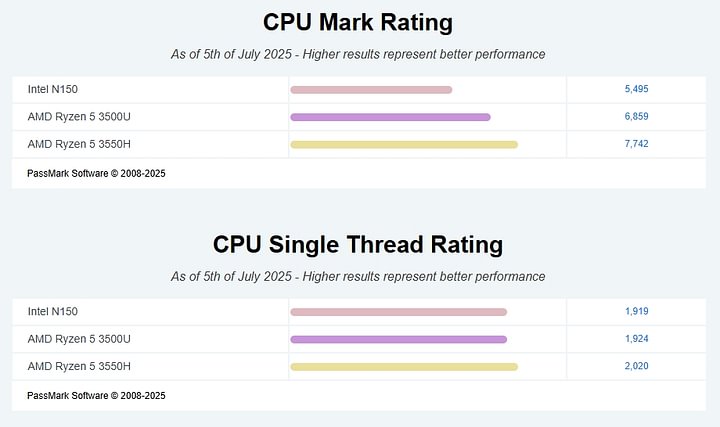This screenshot has height=427, width=720.
Task: Click the yellow Ryzen 5 3550H CPU Mark bar
Action: [x=404, y=145]
